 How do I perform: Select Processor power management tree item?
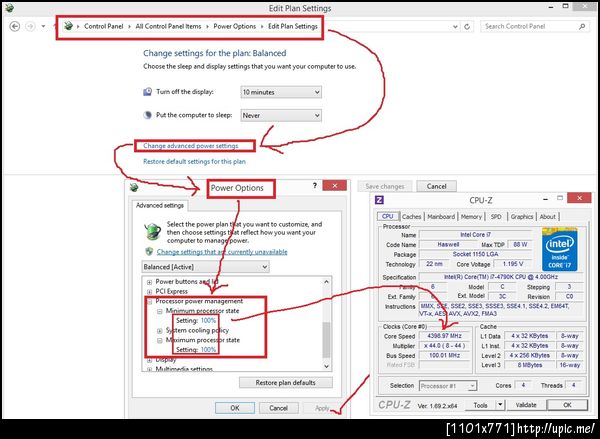199,301
